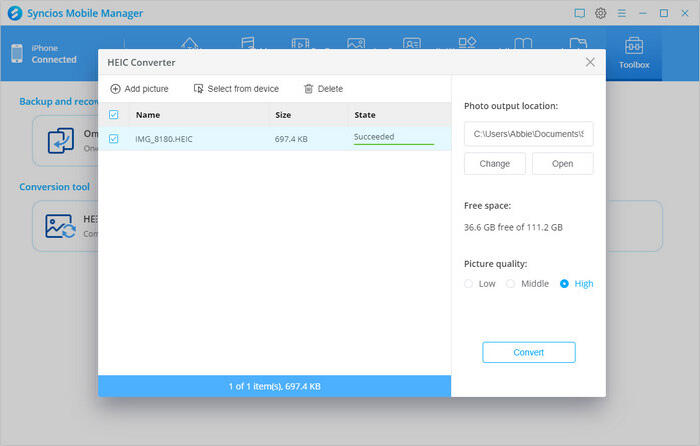Screen dimensions: 700x446
Task: Click the one-click backup icon
Action: pos(60,141)
